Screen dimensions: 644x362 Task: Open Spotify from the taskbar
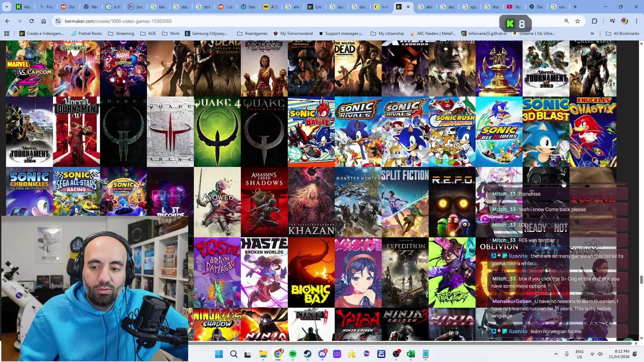pos(293,354)
